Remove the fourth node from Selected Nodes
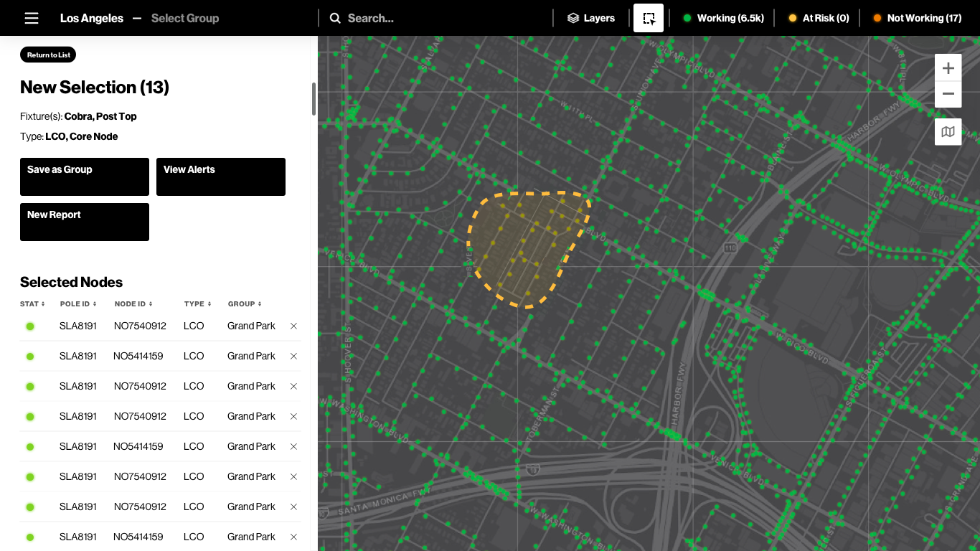Screen dimensions: 980x551 tap(293, 416)
